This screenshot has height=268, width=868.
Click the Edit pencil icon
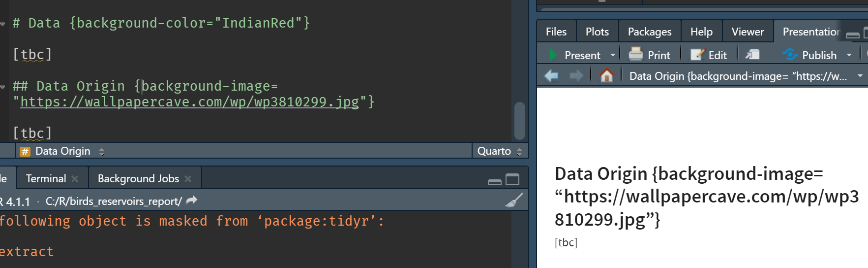point(697,55)
